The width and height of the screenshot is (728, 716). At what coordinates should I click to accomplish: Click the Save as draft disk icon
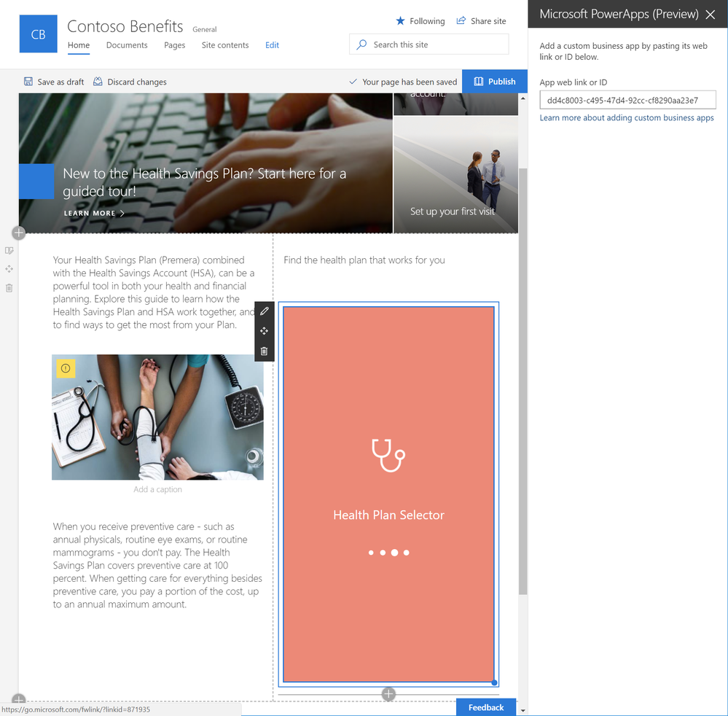[x=28, y=82]
